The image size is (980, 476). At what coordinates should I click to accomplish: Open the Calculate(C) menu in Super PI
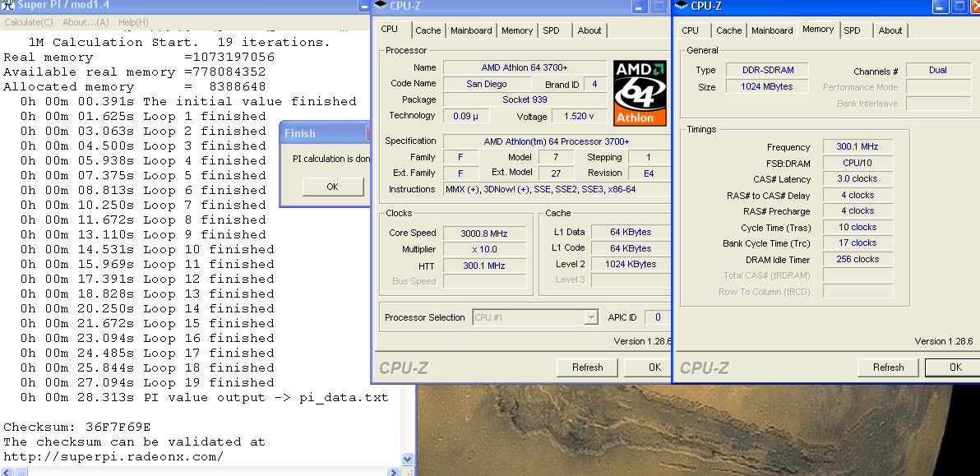coord(29,22)
